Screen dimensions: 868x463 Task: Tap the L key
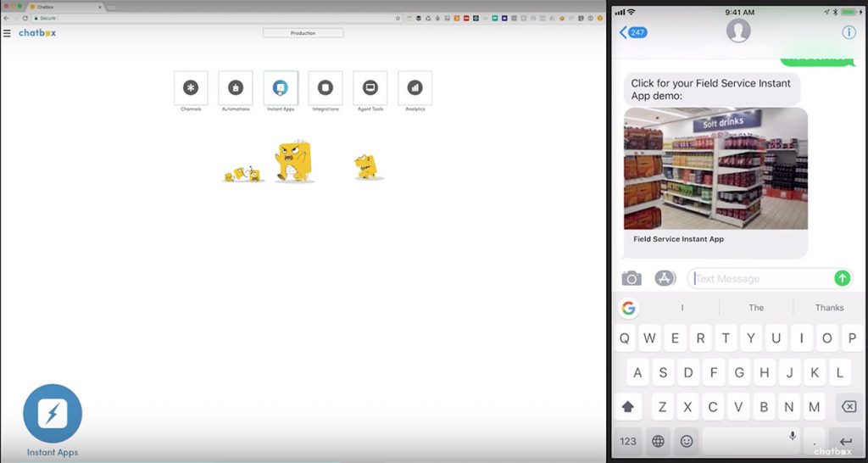[840, 373]
